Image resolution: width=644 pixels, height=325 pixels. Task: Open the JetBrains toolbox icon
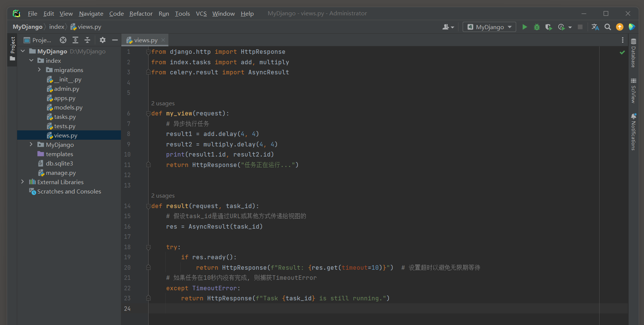[x=632, y=27]
